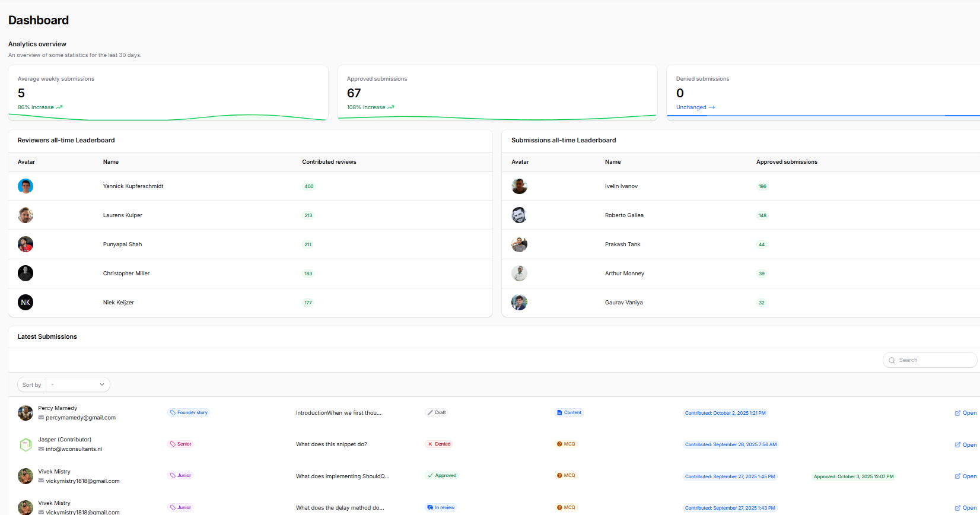This screenshot has height=515, width=980.
Task: Click Punyapal Shah's avatar
Action: (x=26, y=244)
